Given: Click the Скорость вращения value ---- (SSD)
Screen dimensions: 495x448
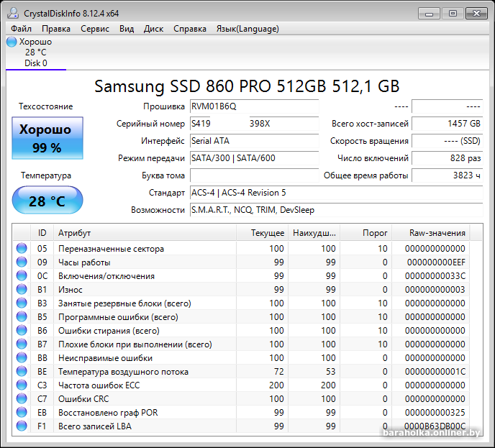Looking at the screenshot, I should (x=448, y=141).
